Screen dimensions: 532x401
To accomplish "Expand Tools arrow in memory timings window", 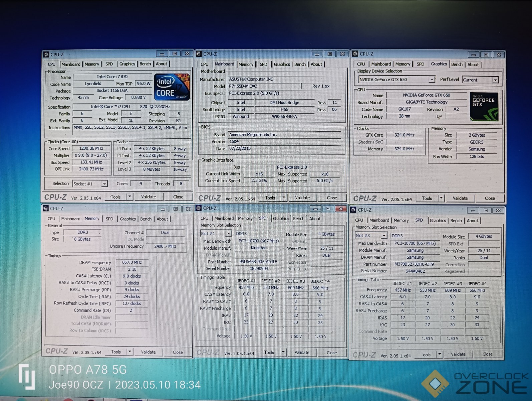I will pyautogui.click(x=130, y=352).
